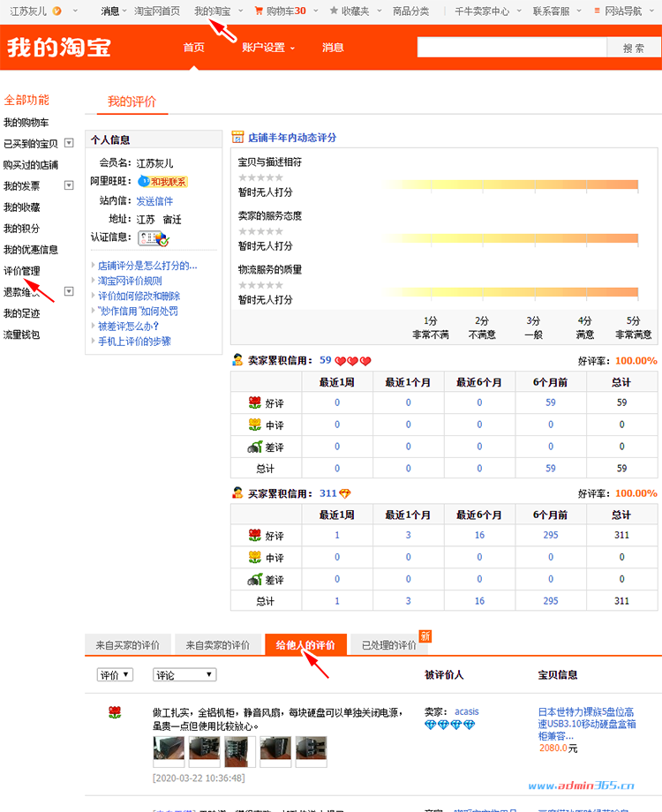
Task: Click buyer 好评 count 295 for 6个月前
Action: [x=550, y=535]
